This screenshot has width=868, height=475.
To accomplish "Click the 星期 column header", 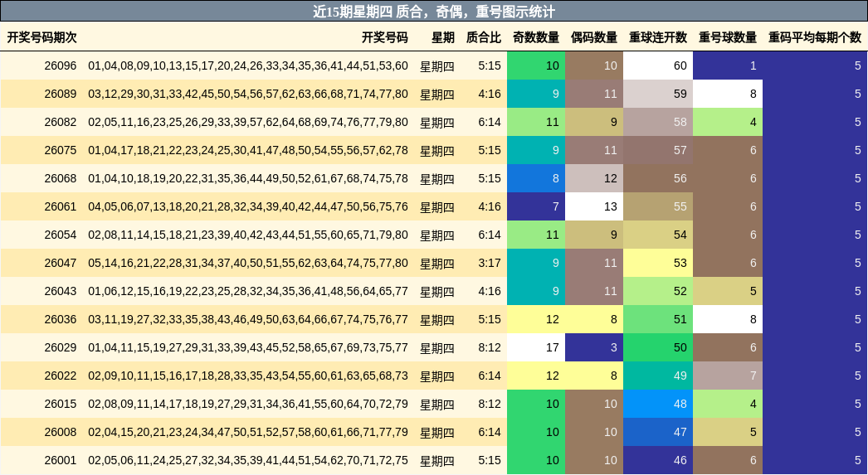I will coord(443,37).
